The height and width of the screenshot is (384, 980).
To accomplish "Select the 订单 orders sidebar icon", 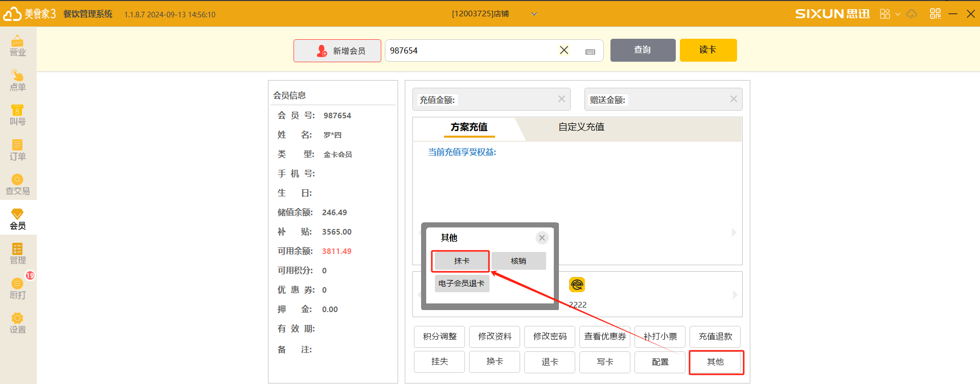I will (x=18, y=150).
